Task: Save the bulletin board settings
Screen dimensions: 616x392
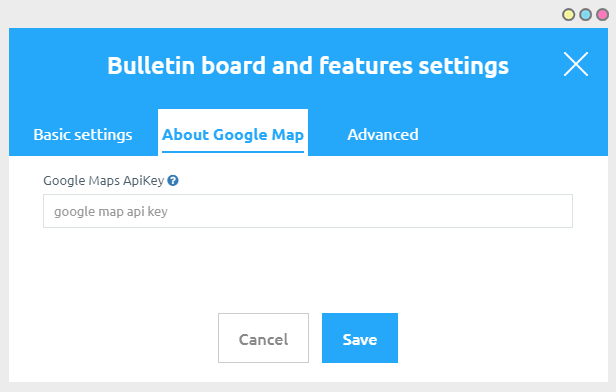Action: pos(360,338)
